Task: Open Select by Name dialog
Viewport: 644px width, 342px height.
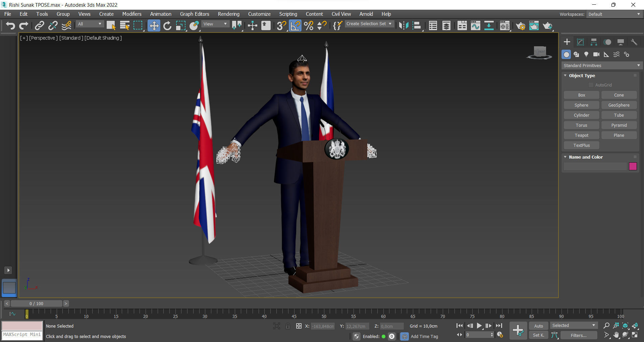Action: click(125, 26)
